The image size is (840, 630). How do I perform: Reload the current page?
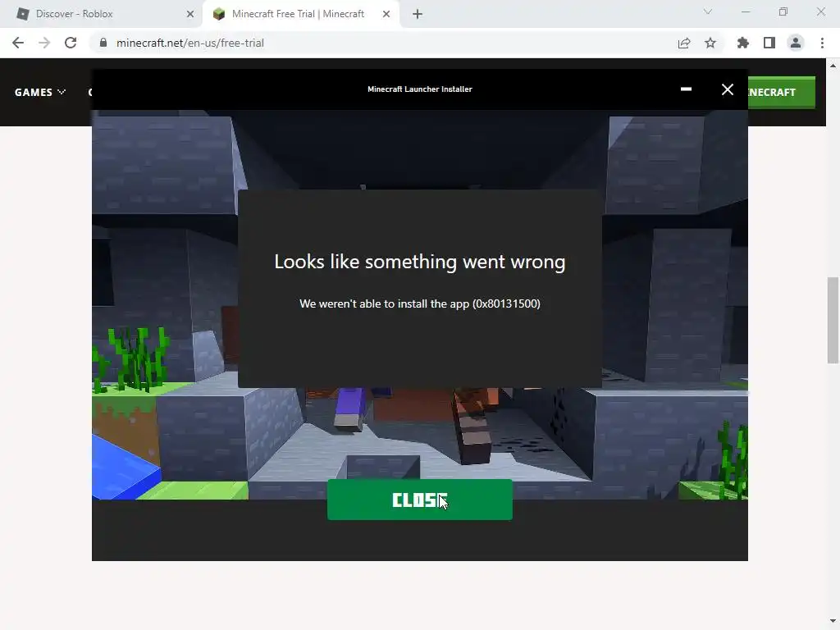coord(71,43)
